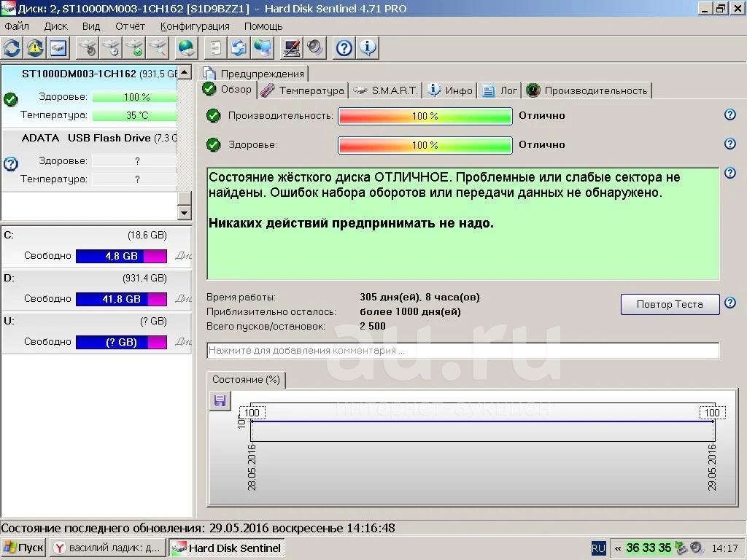
Task: Open the Помощь menu
Action: point(263,26)
